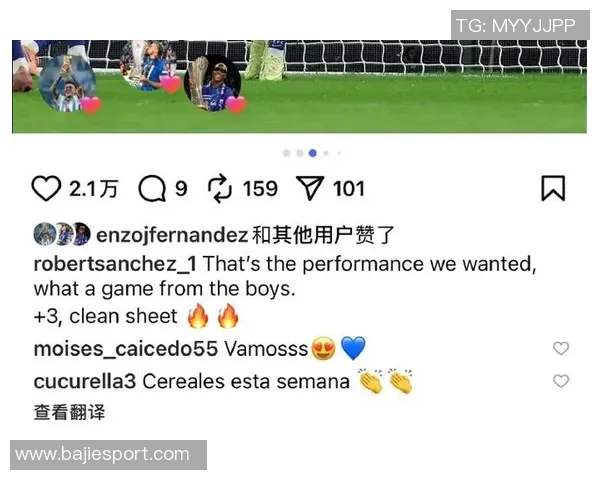The width and height of the screenshot is (600, 480).
Task: Open the cucurella3 profile
Action: pos(85,382)
